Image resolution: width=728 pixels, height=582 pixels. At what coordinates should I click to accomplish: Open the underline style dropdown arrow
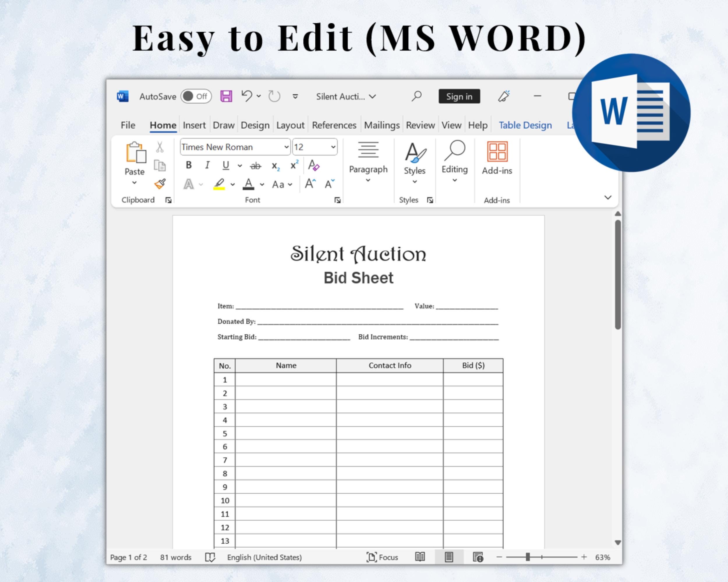(x=240, y=166)
